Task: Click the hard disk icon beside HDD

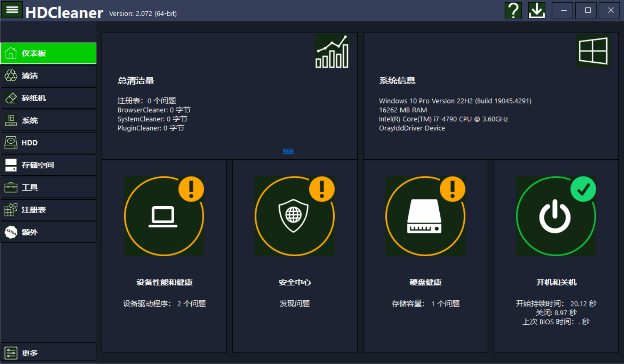Action: [x=11, y=143]
